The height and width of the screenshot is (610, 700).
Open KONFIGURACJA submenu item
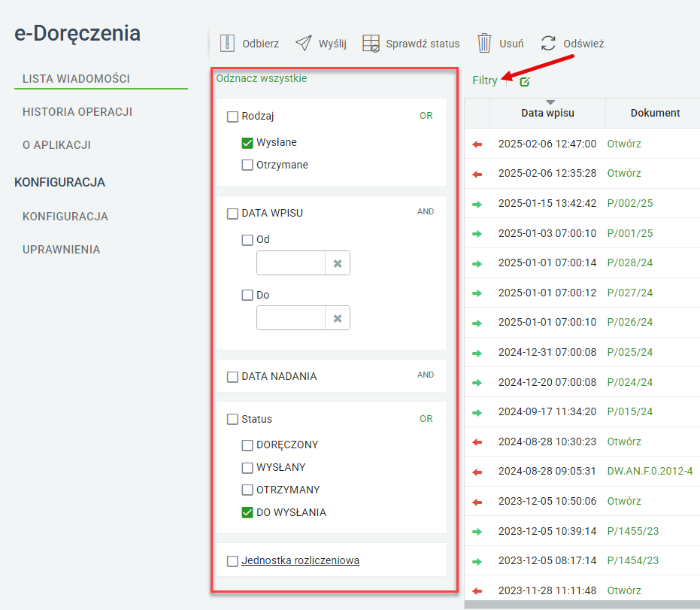tap(65, 216)
